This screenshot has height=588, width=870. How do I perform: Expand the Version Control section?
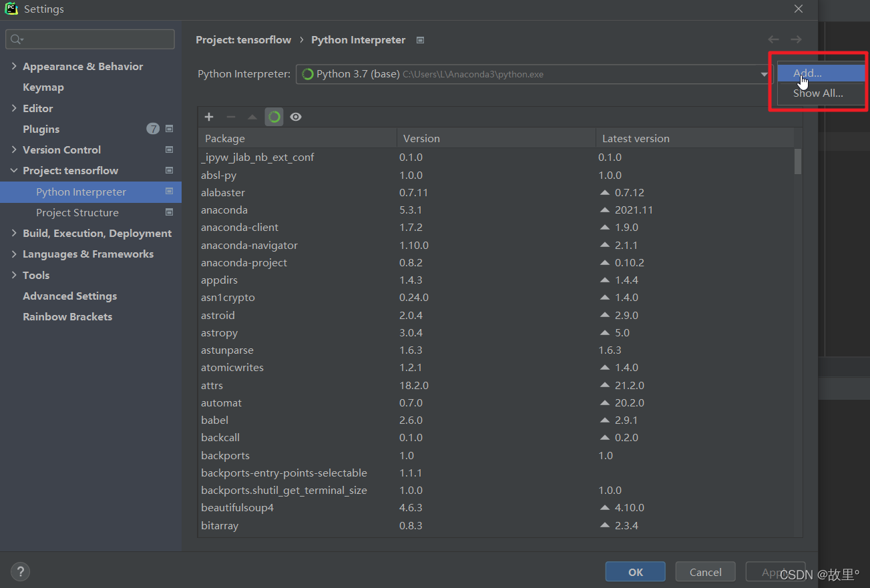pyautogui.click(x=14, y=150)
